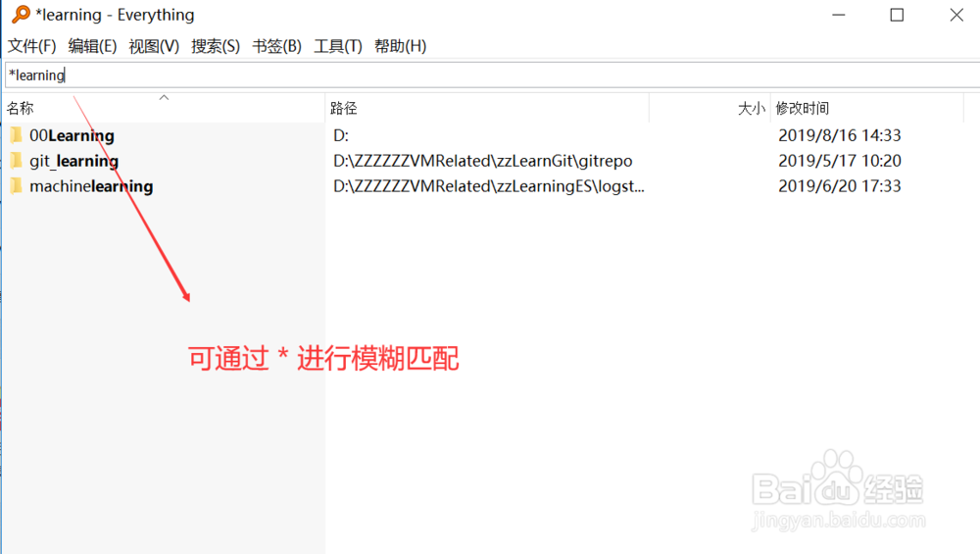980x554 pixels.
Task: Click the *learning search input box
Action: coord(493,76)
